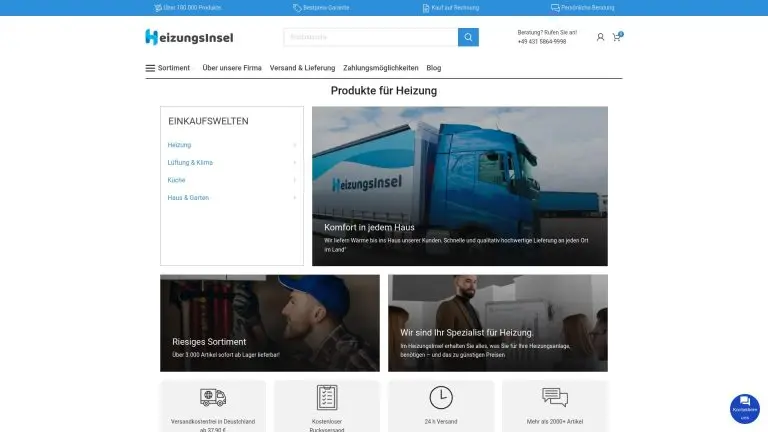Focus the product search input field
768x432 pixels.
370,37
